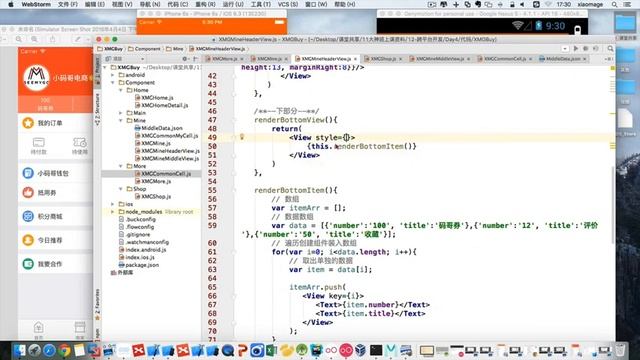Click 小码哥钱包 row in iOS simulator

point(56,173)
